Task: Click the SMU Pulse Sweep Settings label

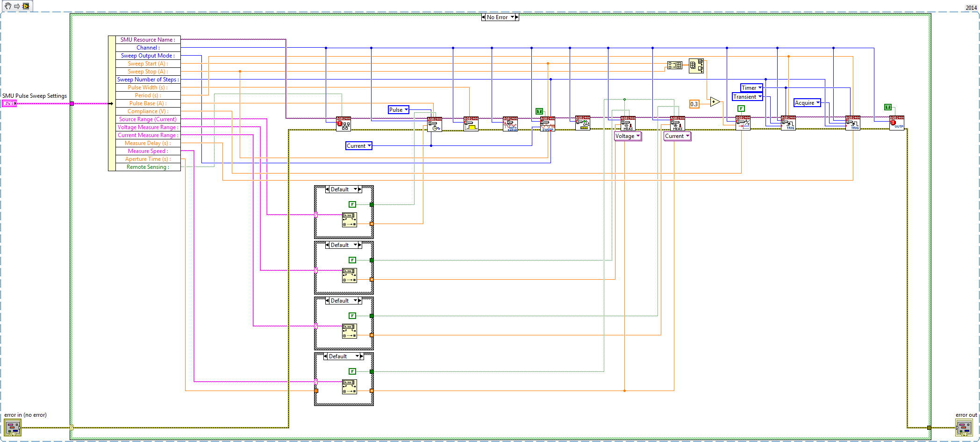Action: click(35, 96)
